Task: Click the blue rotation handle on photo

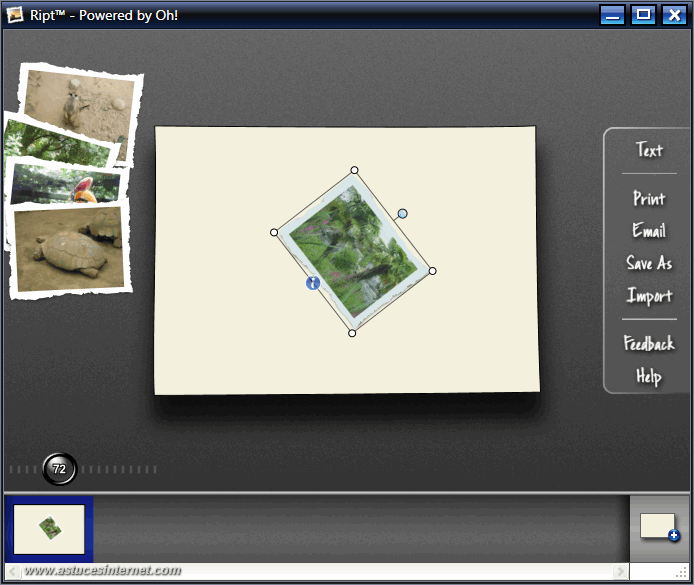Action: pos(402,214)
